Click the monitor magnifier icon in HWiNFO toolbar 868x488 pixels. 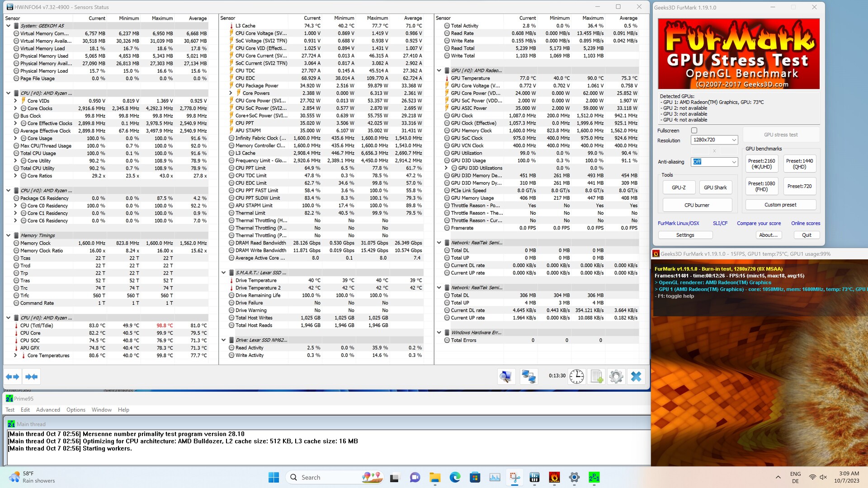pos(506,376)
